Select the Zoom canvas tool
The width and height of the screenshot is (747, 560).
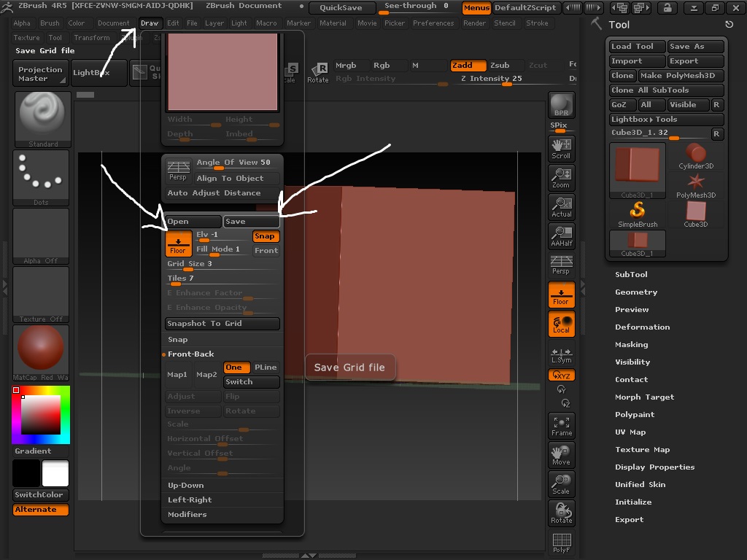click(561, 178)
